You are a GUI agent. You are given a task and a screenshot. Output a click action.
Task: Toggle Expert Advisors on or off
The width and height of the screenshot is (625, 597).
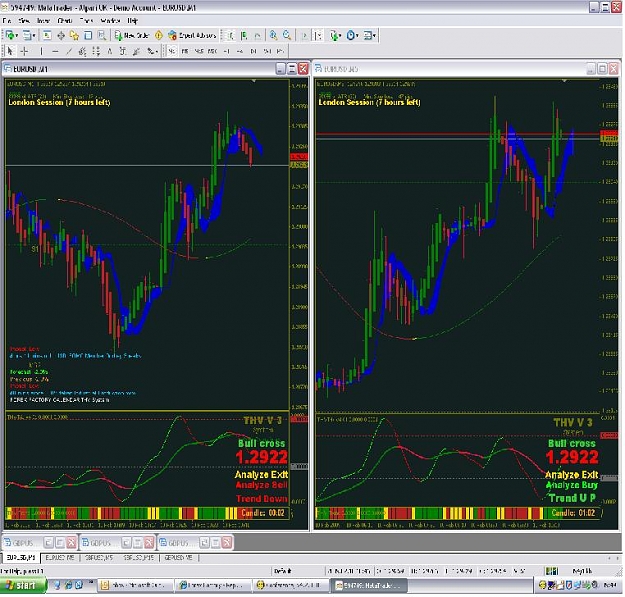coord(192,35)
